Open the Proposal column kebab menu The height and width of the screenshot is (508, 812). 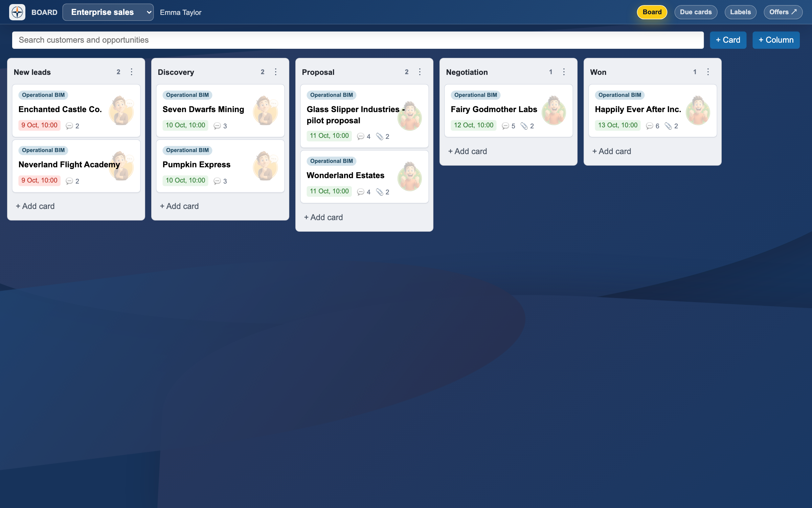(x=420, y=72)
